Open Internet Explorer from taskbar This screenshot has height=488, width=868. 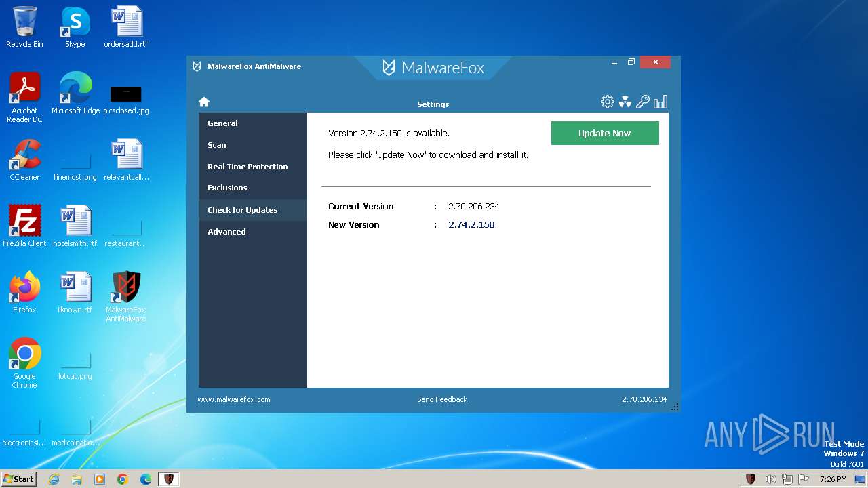[54, 479]
